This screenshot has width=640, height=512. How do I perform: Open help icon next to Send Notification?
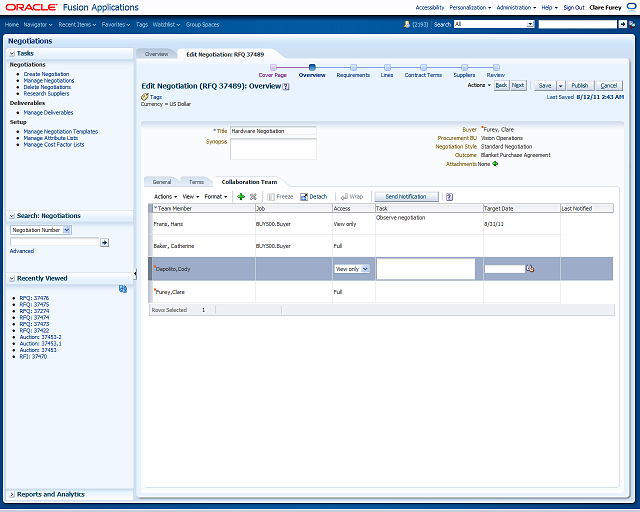click(x=449, y=197)
